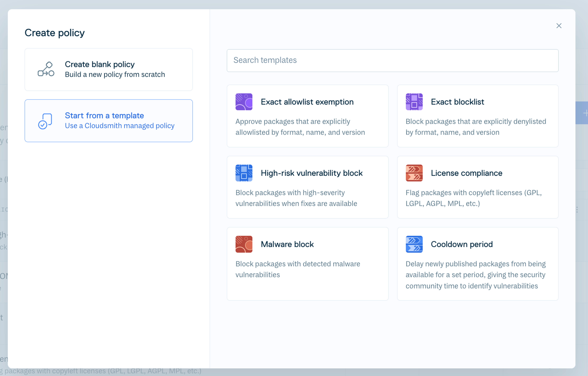Click the License compliance red icon
The image size is (588, 376).
click(414, 173)
